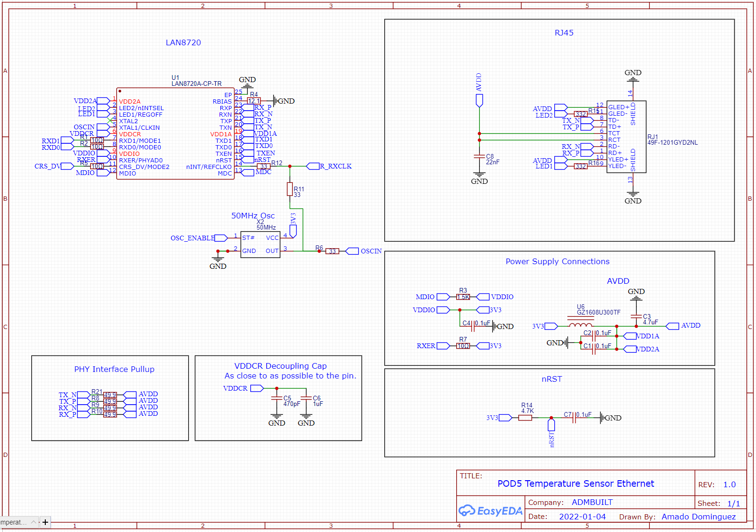Select pull-up resistor R14 4.7K
Image resolution: width=756 pixels, height=532 pixels.
click(x=525, y=418)
